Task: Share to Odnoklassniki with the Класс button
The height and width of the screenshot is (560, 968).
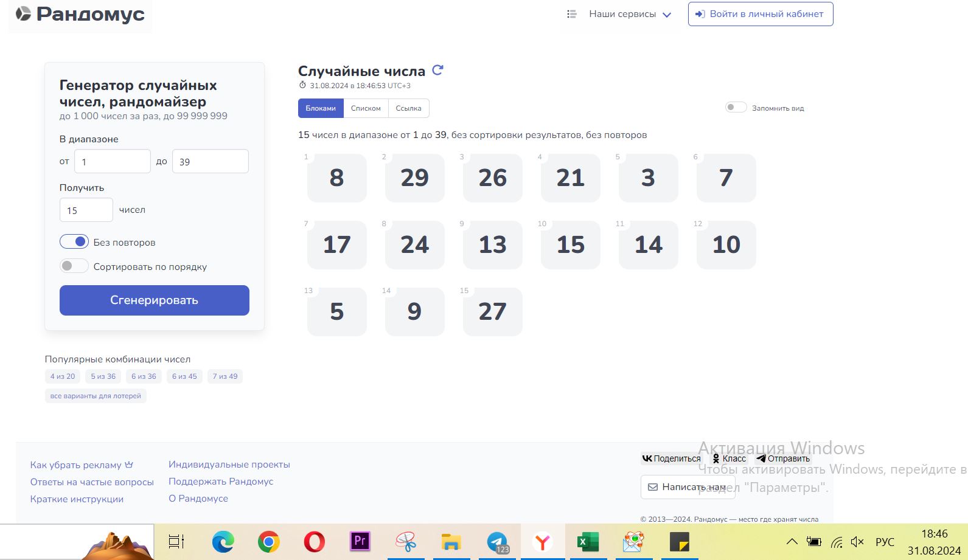Action: tap(729, 458)
